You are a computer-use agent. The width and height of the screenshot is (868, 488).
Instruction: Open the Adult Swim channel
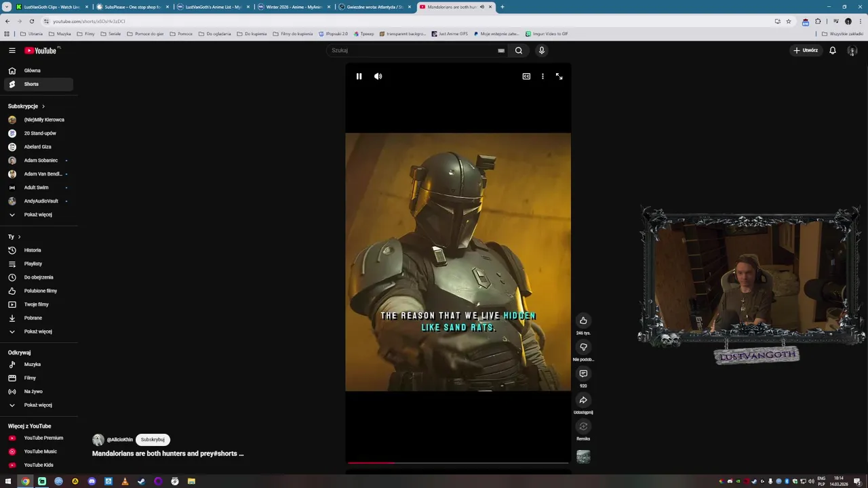tap(38, 188)
